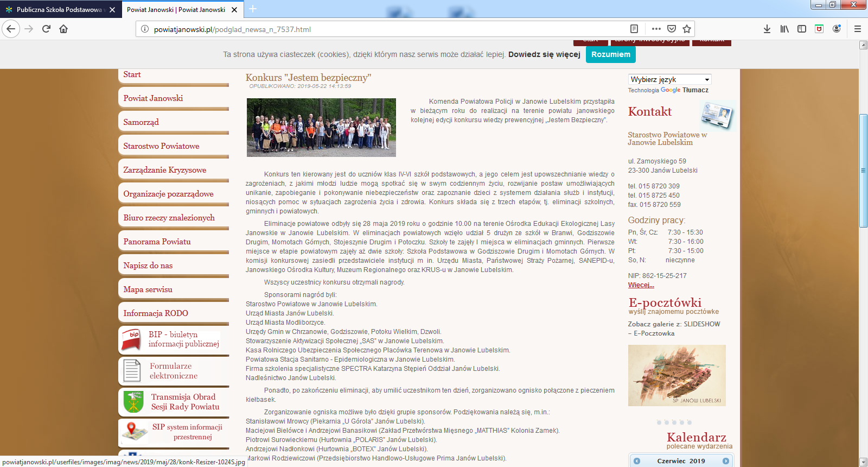This screenshot has height=467, width=868.
Task: Open Zarządzanie Kryzysowe menu item
Action: coord(164,170)
